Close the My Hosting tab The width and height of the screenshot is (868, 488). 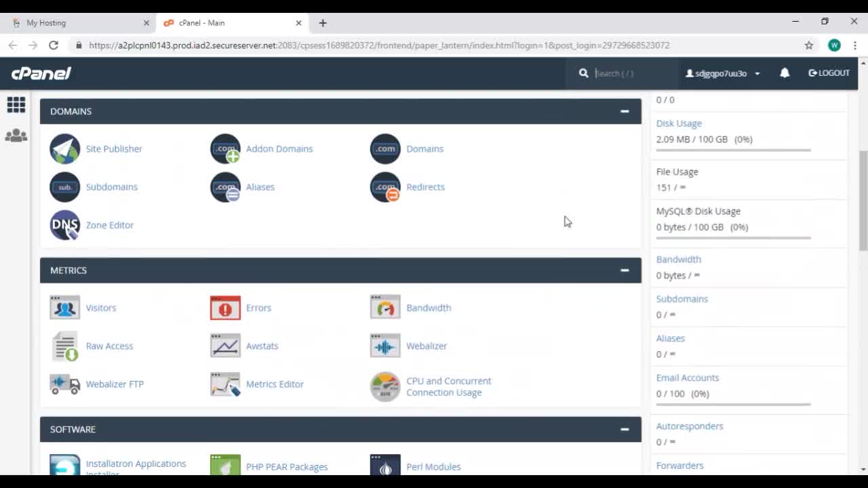146,22
